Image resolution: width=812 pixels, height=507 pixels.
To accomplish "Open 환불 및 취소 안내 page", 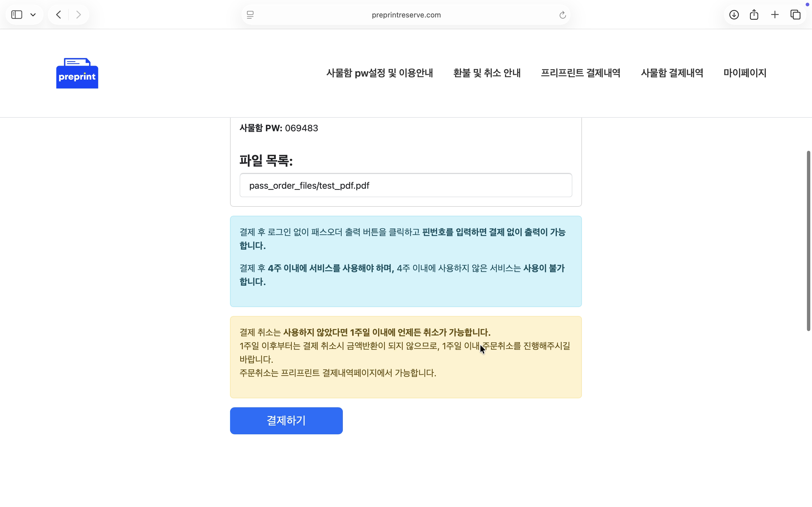I will pyautogui.click(x=487, y=73).
